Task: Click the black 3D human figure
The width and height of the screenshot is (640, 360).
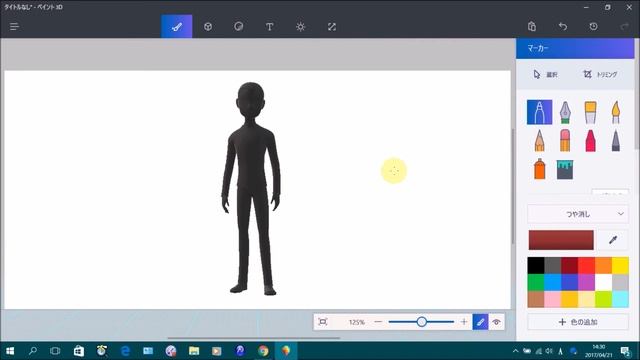Action: click(x=251, y=188)
